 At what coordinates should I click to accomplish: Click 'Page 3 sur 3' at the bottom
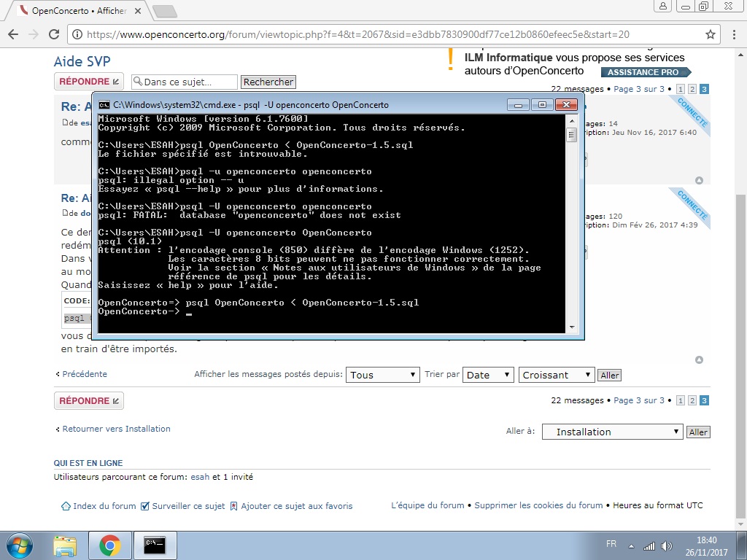639,400
